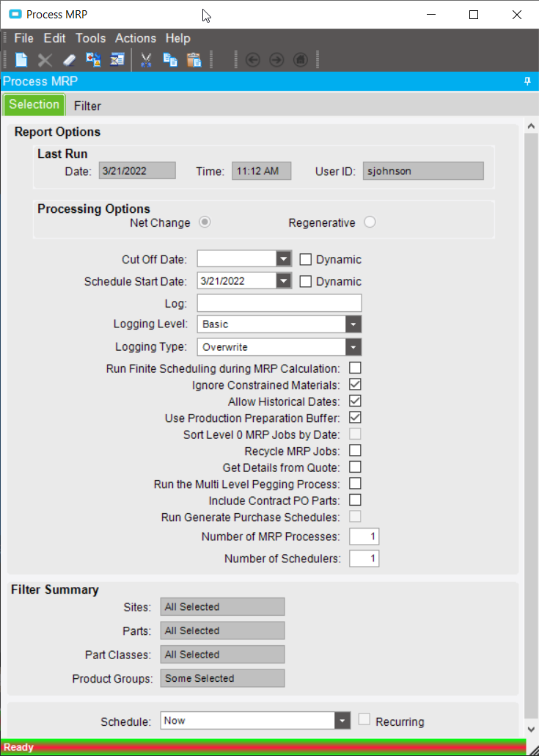The width and height of the screenshot is (539, 756).
Task: Click the Parts All Selected field
Action: click(222, 630)
